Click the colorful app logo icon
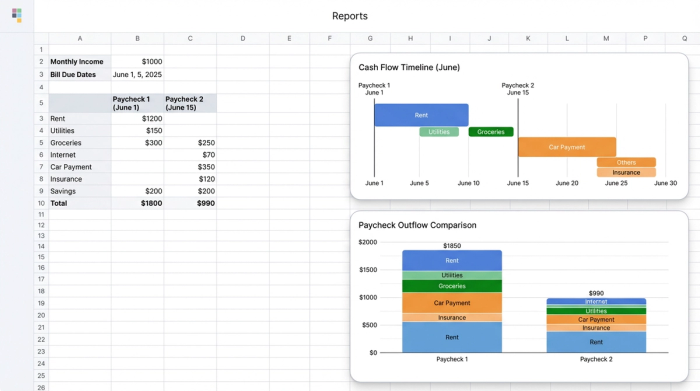 point(17,15)
